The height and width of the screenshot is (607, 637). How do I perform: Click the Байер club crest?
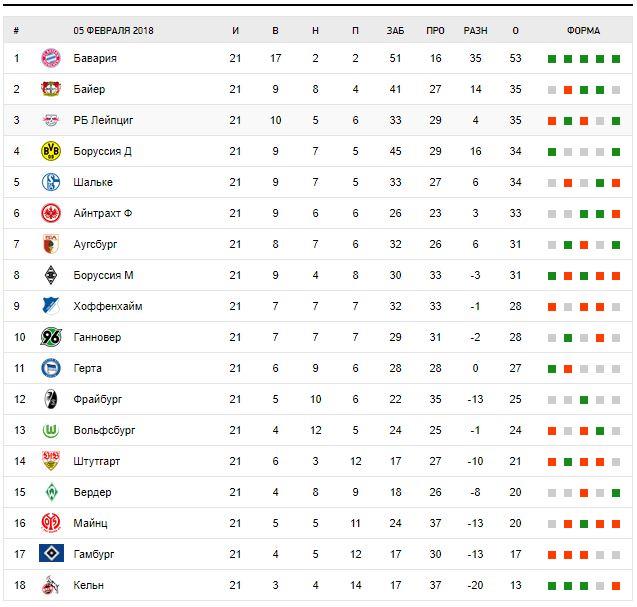[x=50, y=89]
